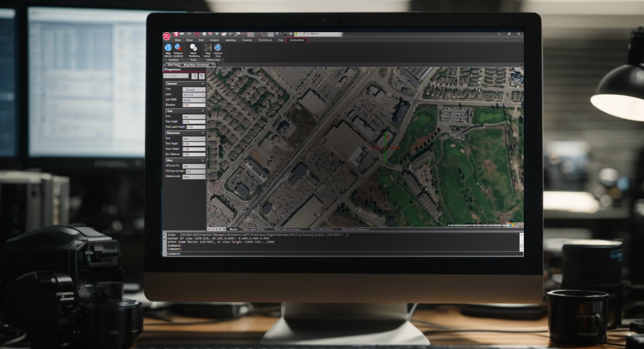Click the Ext. Distance field

(x=194, y=154)
